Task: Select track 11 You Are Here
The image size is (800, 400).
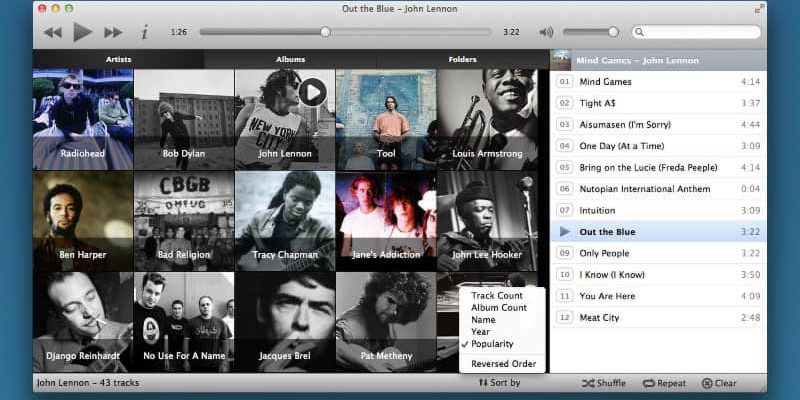Action: tap(658, 296)
